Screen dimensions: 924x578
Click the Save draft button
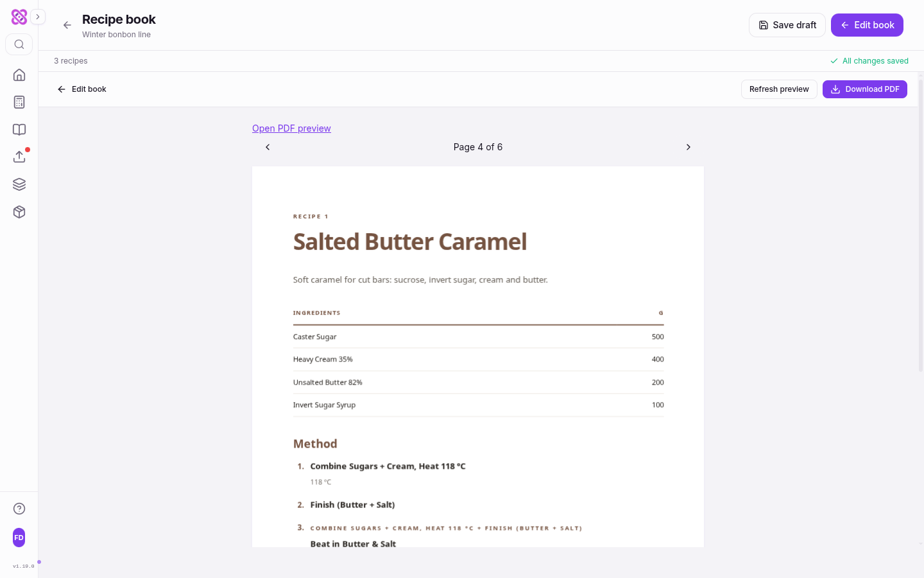pyautogui.click(x=787, y=25)
